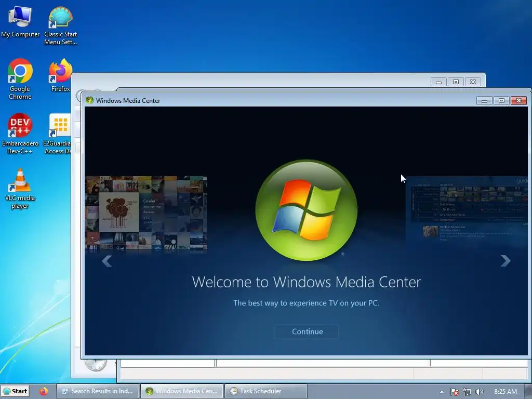The width and height of the screenshot is (532, 399).
Task: Close the background window behind Media Center
Action: click(473, 82)
